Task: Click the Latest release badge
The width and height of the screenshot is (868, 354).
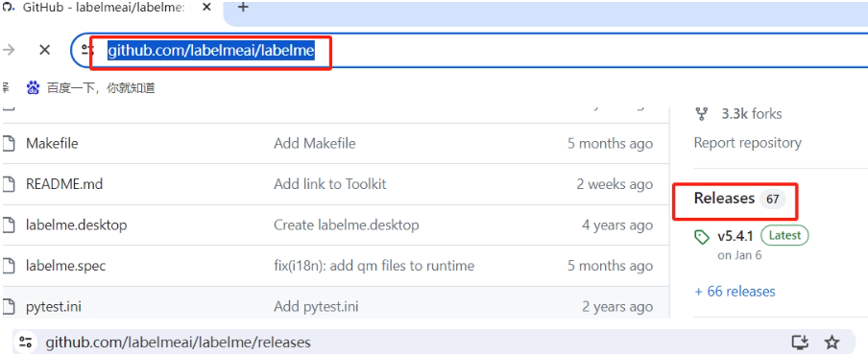Action: click(x=784, y=236)
